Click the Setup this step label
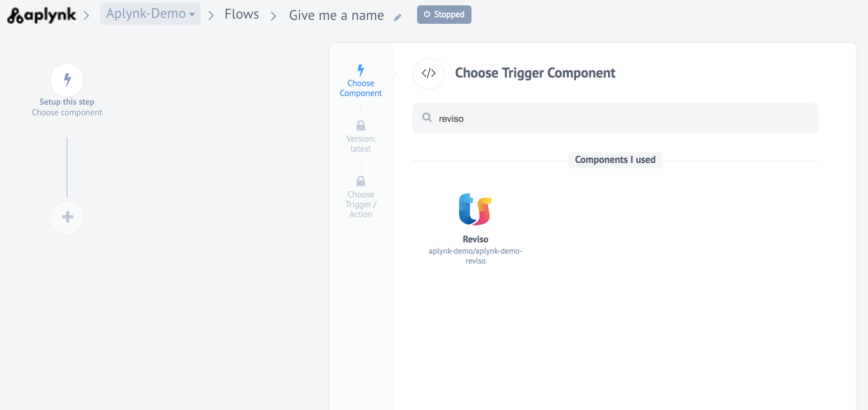Image resolution: width=868 pixels, height=410 pixels. point(67,102)
